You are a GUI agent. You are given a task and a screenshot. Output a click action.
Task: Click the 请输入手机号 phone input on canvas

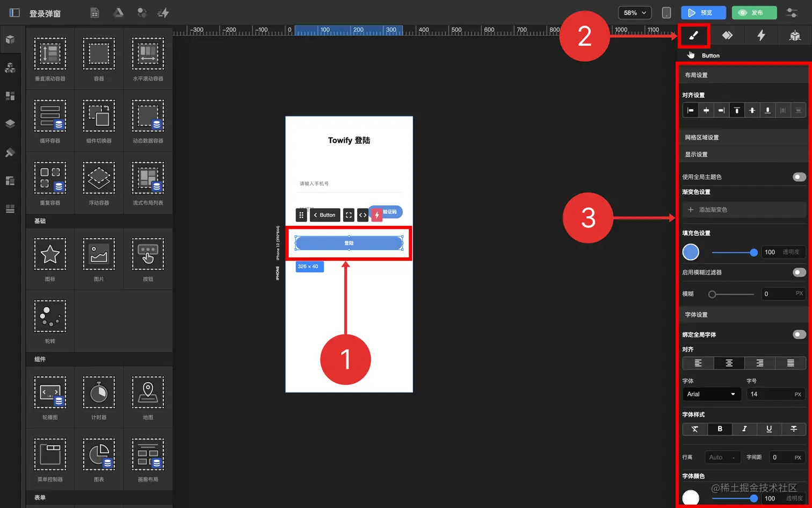point(349,184)
